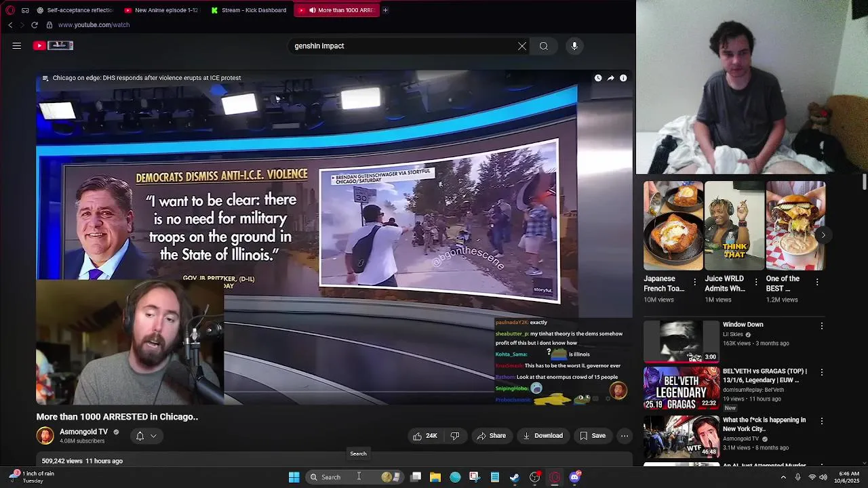The image size is (868, 488).
Task: Go back to the previous page
Action: pyautogui.click(x=10, y=25)
